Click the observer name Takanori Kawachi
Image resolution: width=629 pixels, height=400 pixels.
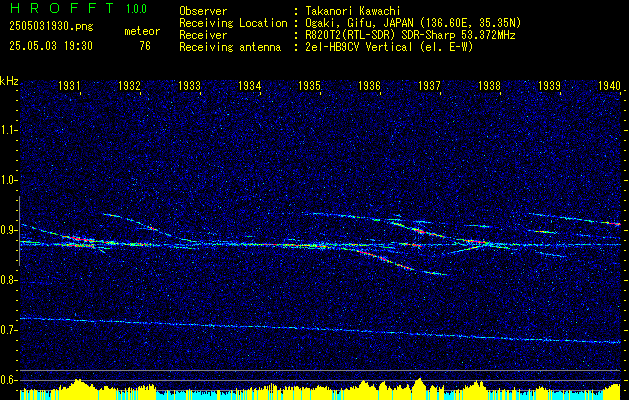point(354,11)
